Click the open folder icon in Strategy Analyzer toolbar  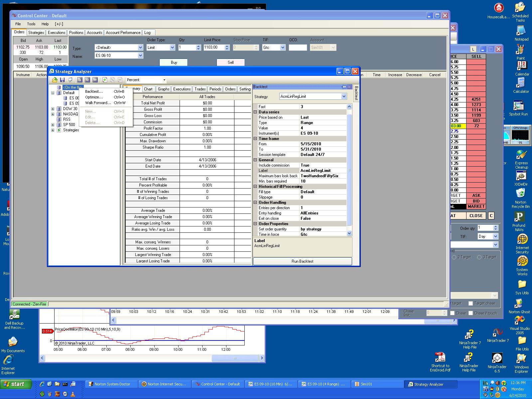coord(55,80)
